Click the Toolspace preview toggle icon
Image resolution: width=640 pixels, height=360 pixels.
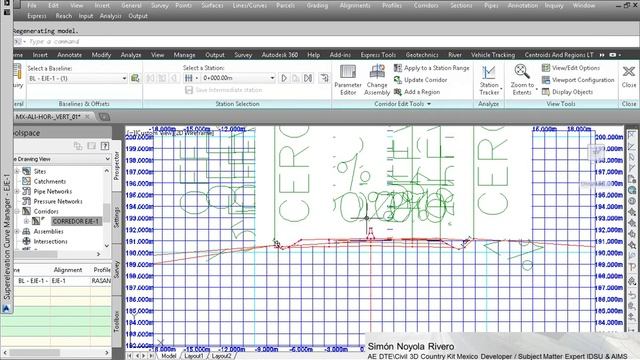[92, 146]
